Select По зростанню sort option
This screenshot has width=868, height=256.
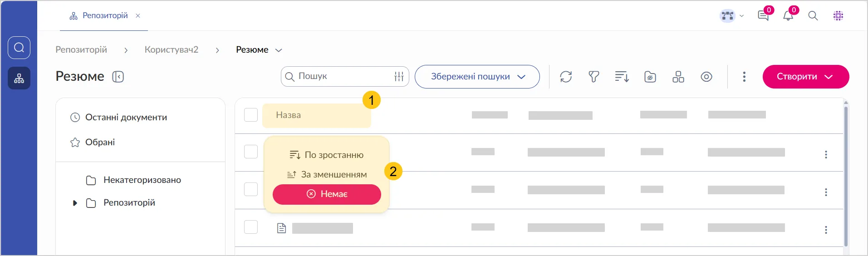point(327,155)
